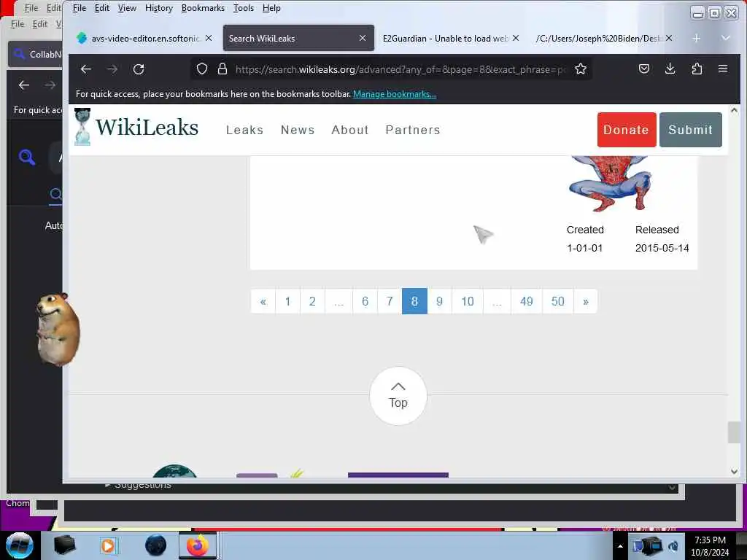Viewport: 747px width, 560px height.
Task: Open the About navigation link
Action: (x=349, y=130)
